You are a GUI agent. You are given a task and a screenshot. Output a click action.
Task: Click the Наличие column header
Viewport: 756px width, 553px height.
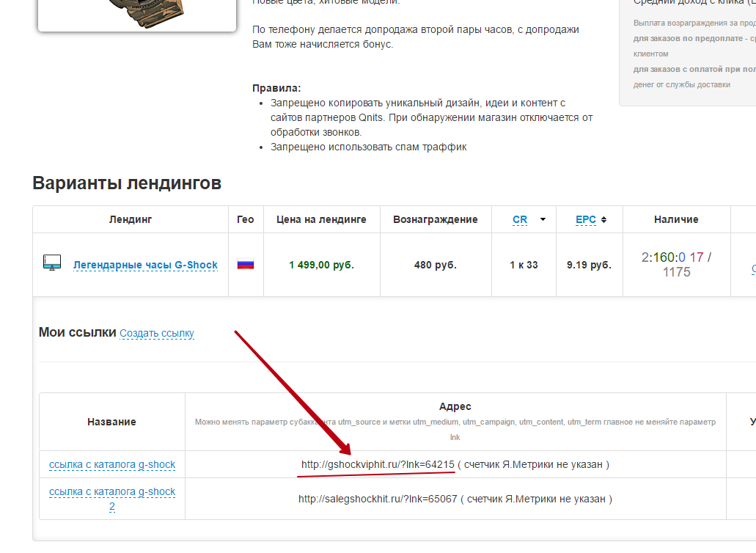click(x=676, y=219)
